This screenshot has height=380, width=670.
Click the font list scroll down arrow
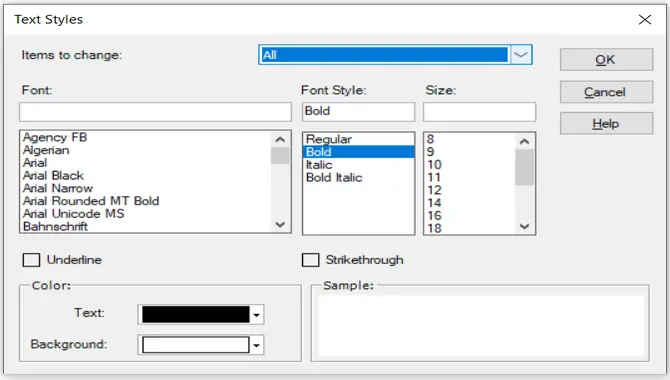(x=280, y=224)
